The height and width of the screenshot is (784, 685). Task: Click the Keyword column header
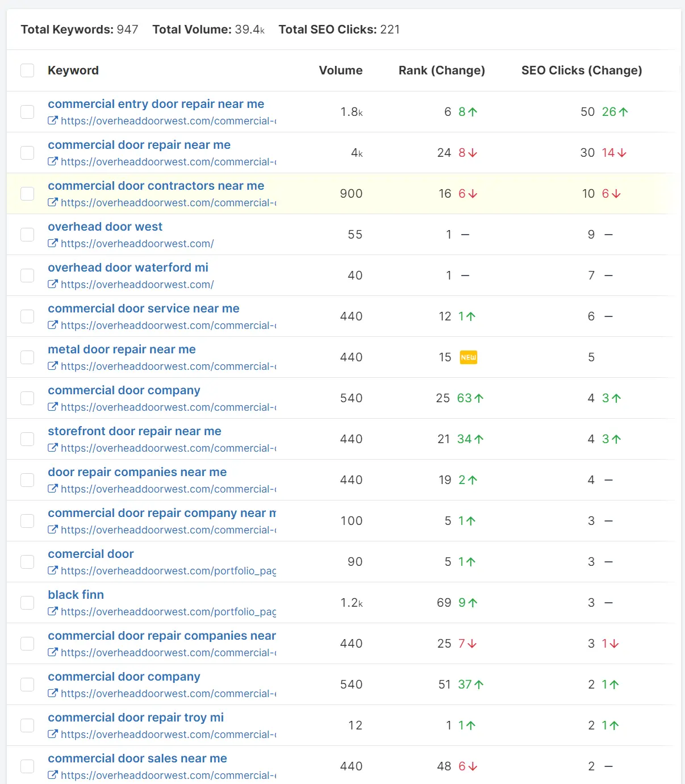point(73,70)
